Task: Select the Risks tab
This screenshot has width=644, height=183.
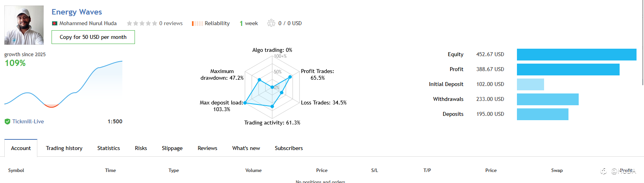Action: (x=141, y=148)
